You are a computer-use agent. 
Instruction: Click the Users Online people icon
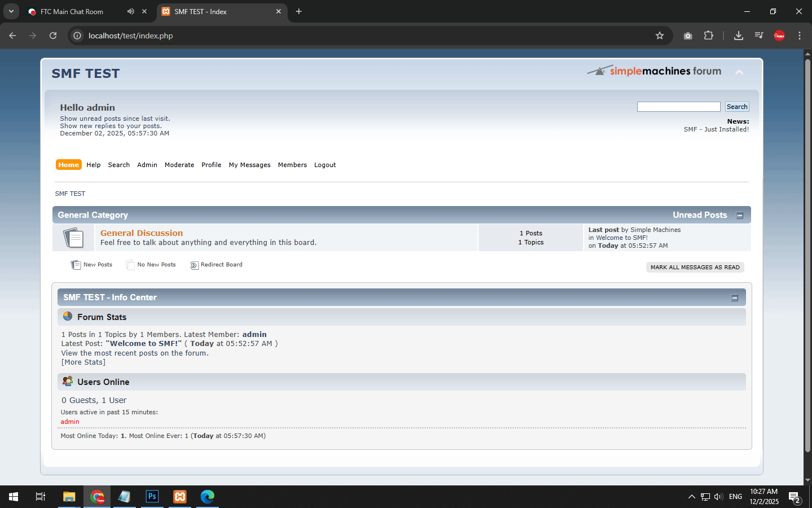click(68, 382)
